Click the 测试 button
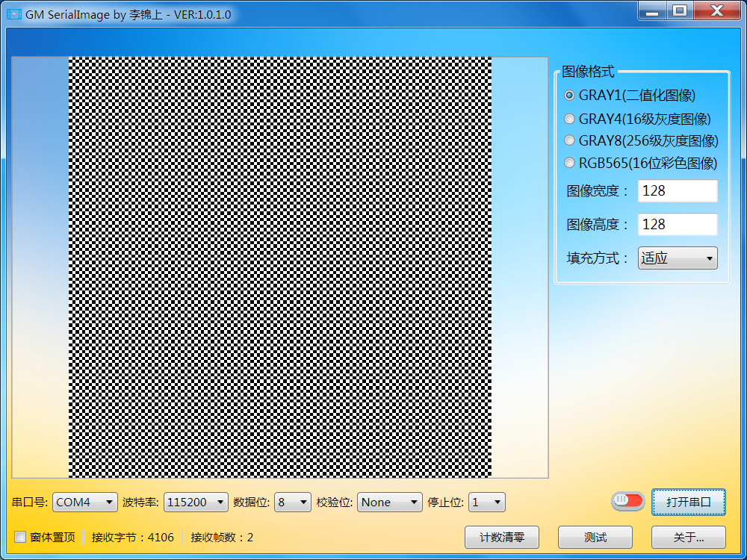 (x=595, y=538)
